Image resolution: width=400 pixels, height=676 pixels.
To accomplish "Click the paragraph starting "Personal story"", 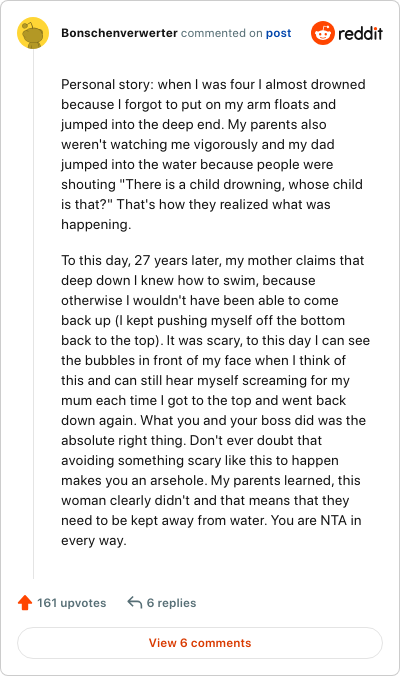I will [x=213, y=154].
